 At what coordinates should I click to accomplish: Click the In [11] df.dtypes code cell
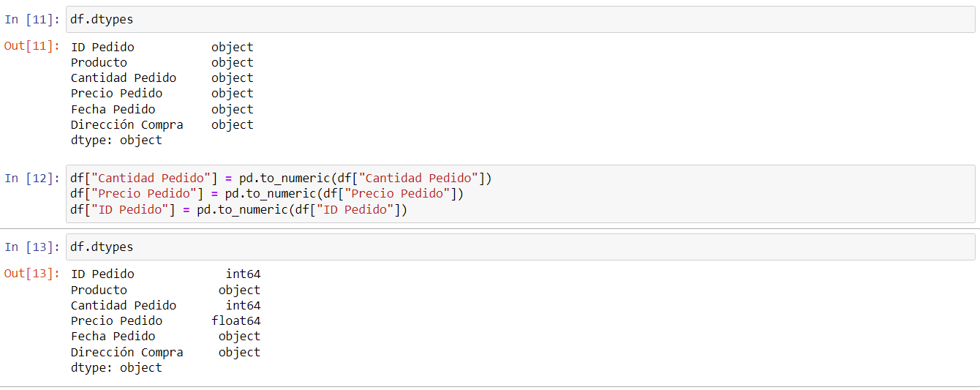click(512, 20)
